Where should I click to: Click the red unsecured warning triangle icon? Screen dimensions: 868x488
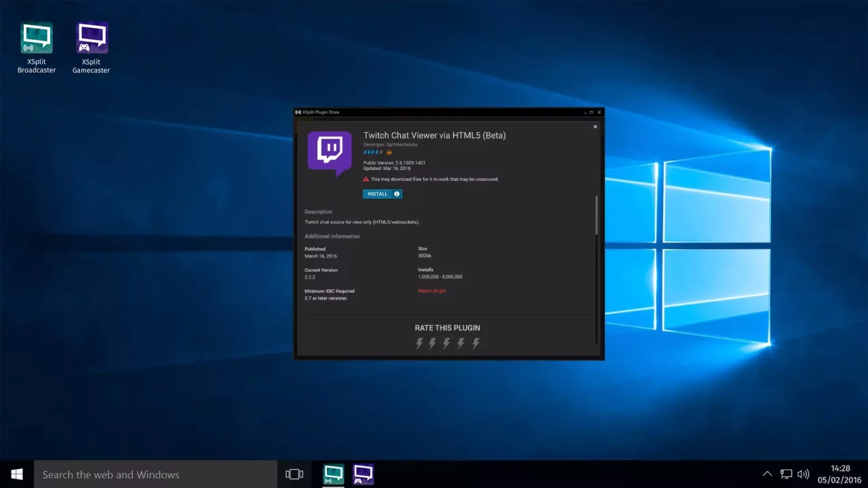[366, 180]
